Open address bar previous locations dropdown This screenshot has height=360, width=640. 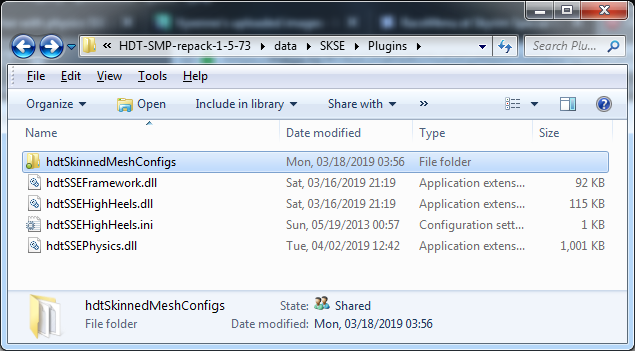coord(482,47)
